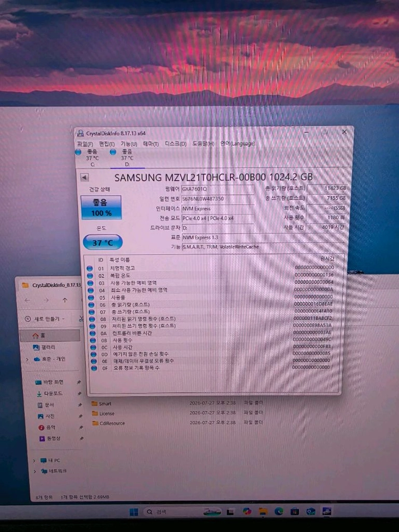
Task: Open 다운로드 in Explorer sidebar
Action: (49, 394)
